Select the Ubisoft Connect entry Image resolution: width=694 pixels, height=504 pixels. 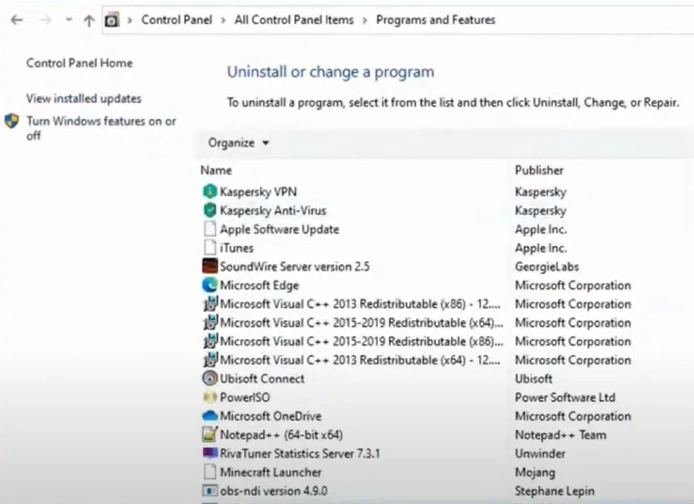[262, 379]
